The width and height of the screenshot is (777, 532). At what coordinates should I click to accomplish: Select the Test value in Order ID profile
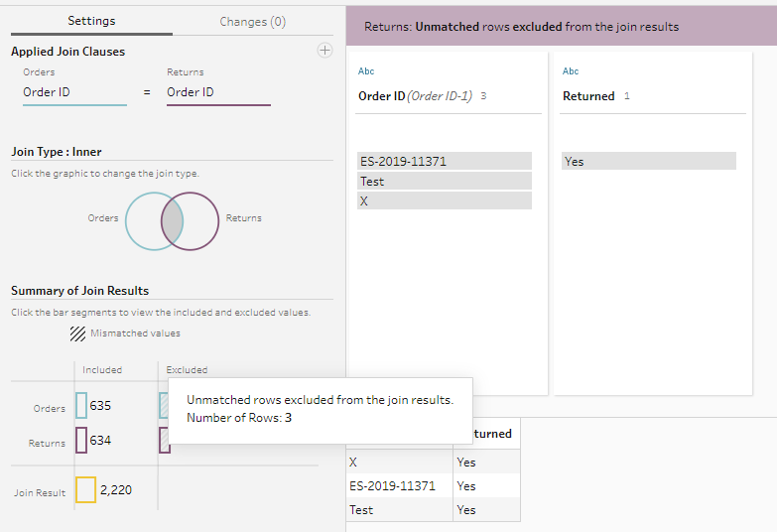pyautogui.click(x=445, y=181)
